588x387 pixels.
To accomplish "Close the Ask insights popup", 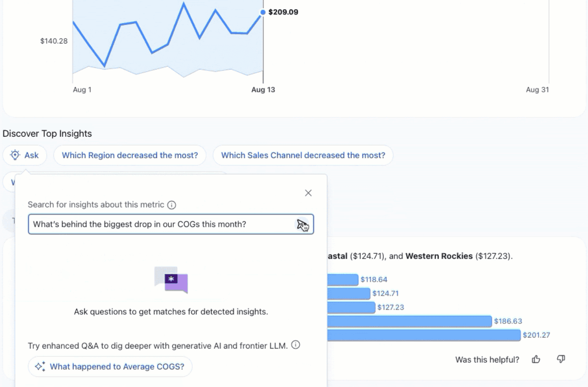I will (x=308, y=193).
